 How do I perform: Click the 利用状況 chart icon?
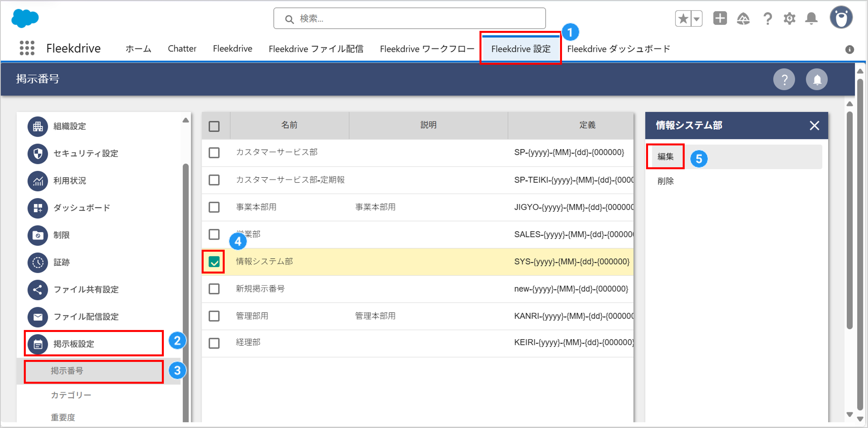tap(38, 181)
